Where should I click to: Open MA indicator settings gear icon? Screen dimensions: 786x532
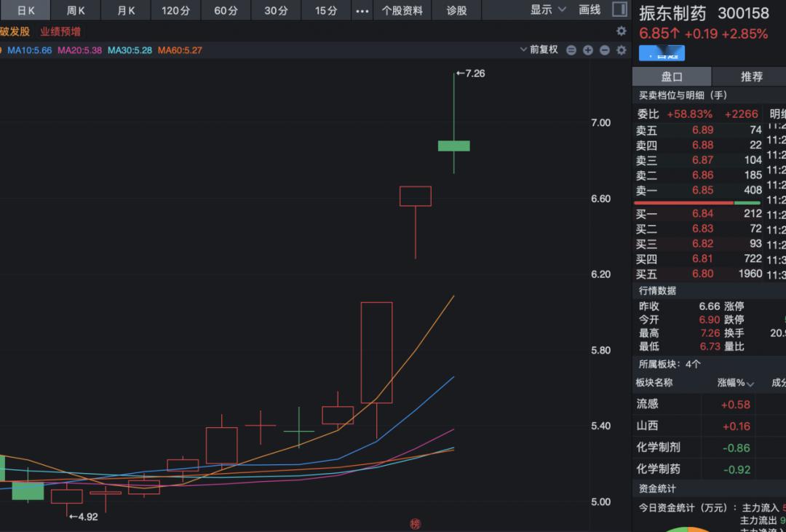pyautogui.click(x=621, y=50)
